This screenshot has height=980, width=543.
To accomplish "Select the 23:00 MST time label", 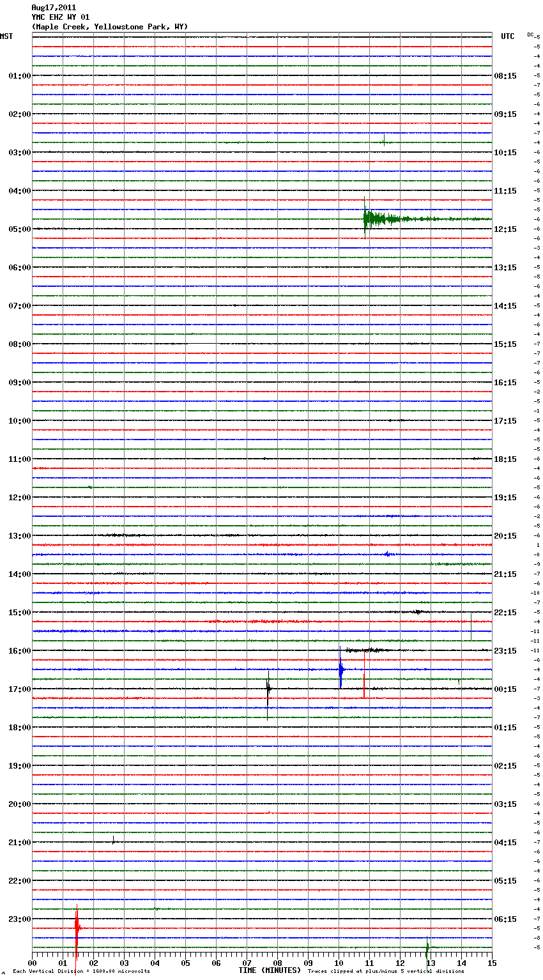I will coord(20,919).
